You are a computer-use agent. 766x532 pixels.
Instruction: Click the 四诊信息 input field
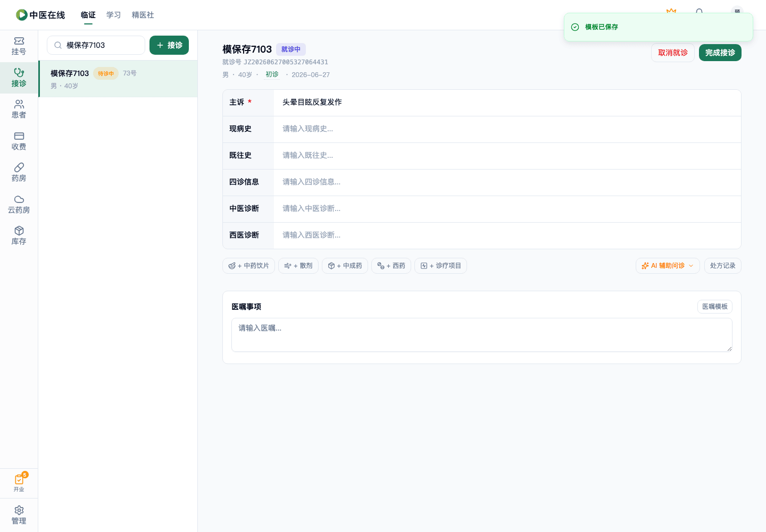(x=507, y=182)
